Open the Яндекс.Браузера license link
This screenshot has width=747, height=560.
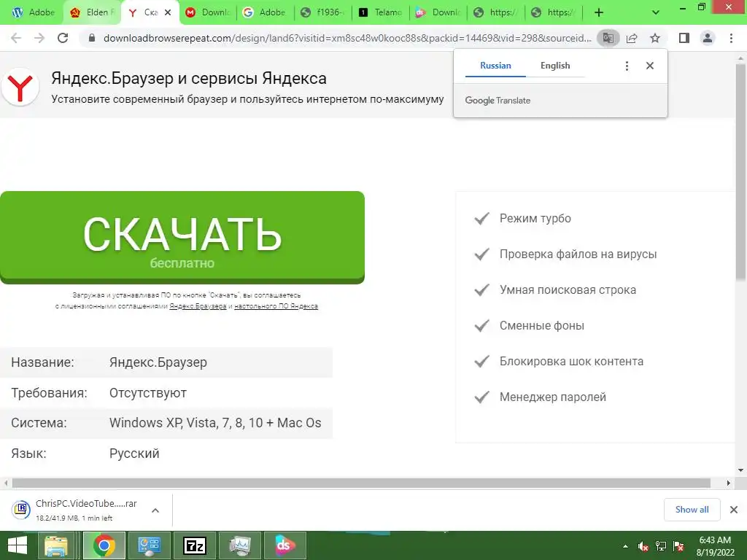[198, 306]
